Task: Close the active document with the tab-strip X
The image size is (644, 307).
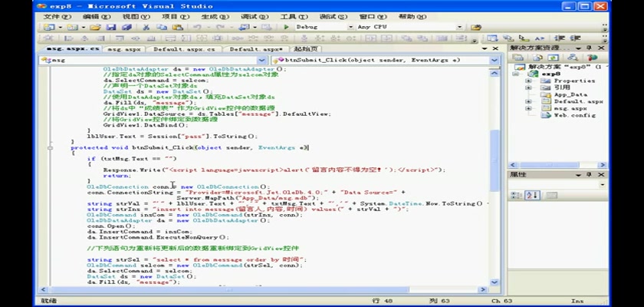Action: [495, 48]
